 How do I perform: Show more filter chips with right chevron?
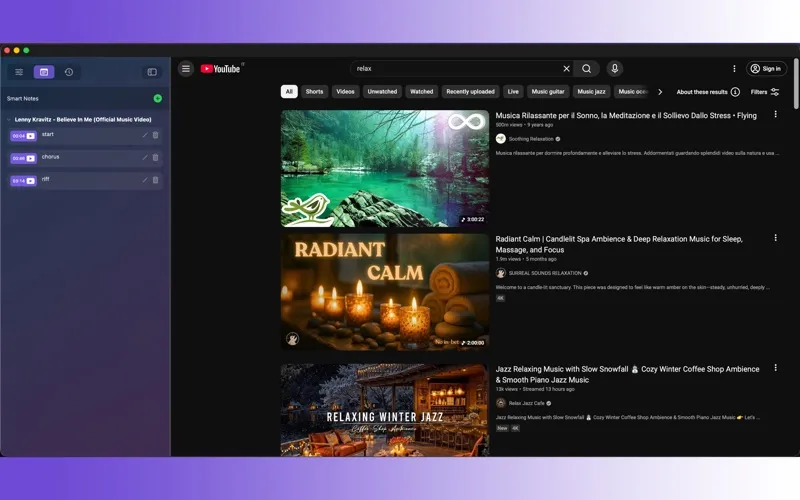[660, 92]
